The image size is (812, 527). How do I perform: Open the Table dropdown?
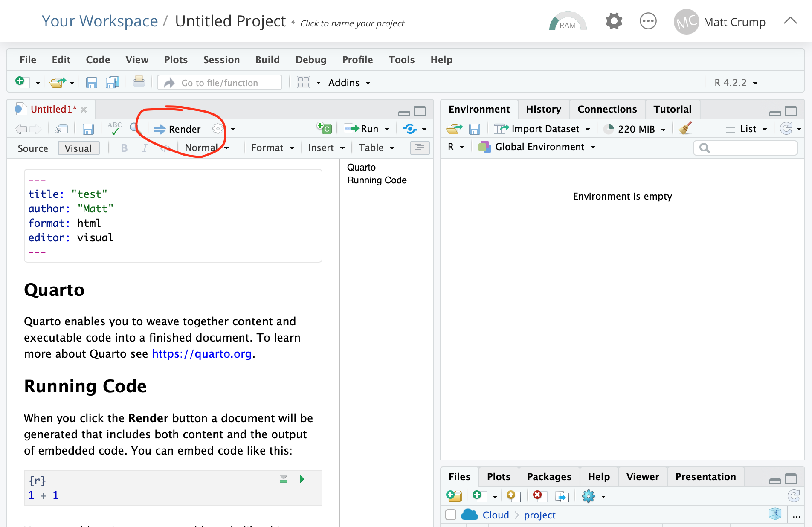point(377,148)
